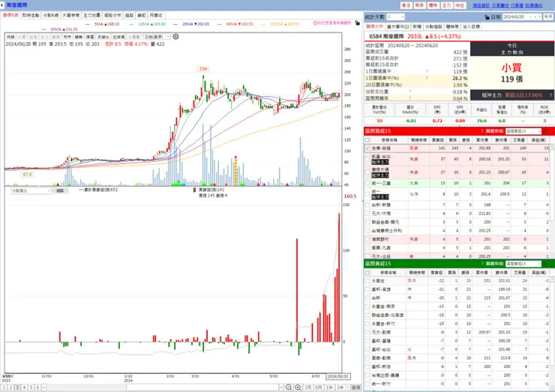Toggle the 紅綠燈 indicator button
The image size is (555, 392).
pos(119,37)
